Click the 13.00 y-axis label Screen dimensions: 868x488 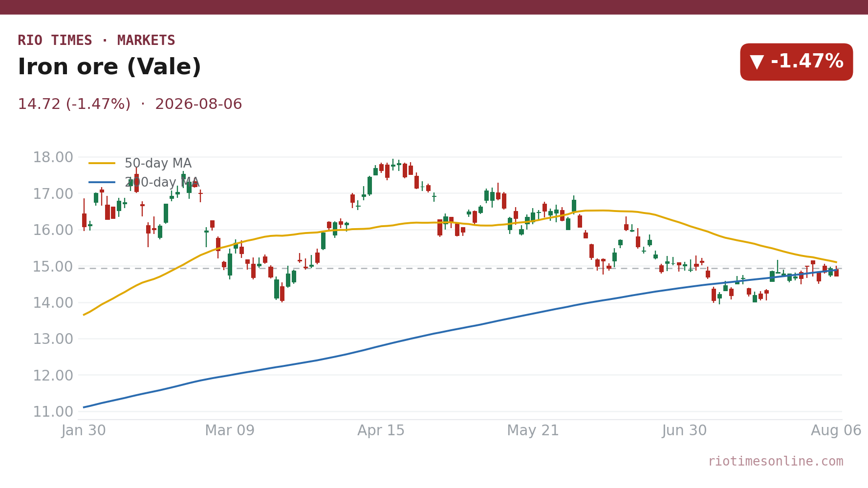pyautogui.click(x=53, y=339)
